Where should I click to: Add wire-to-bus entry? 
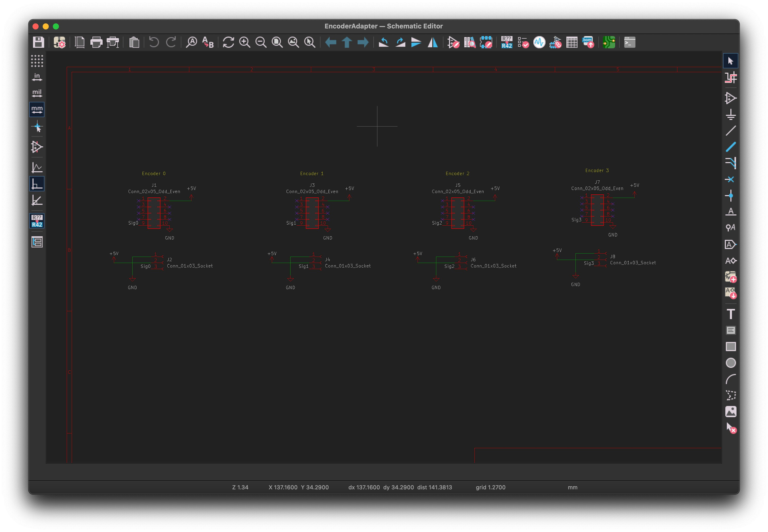click(x=731, y=163)
